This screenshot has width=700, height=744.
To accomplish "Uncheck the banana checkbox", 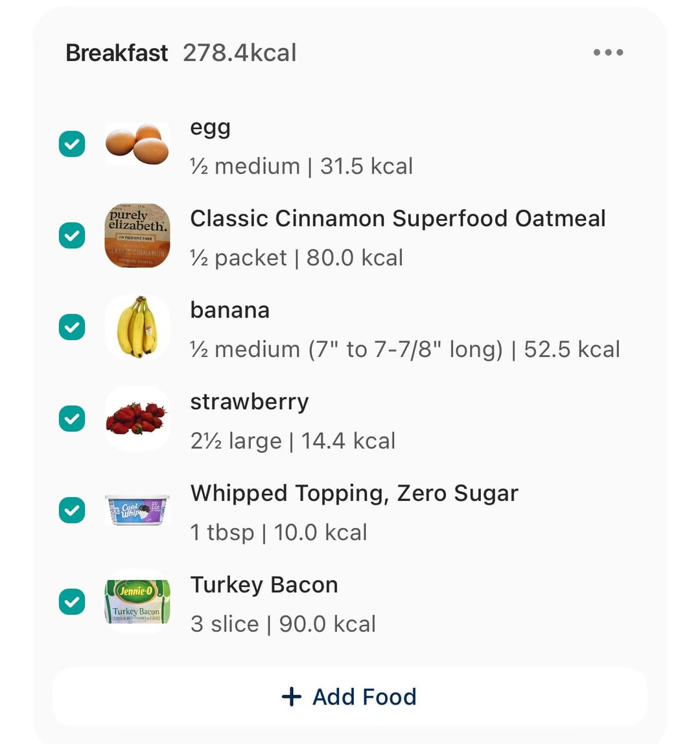I will click(72, 327).
